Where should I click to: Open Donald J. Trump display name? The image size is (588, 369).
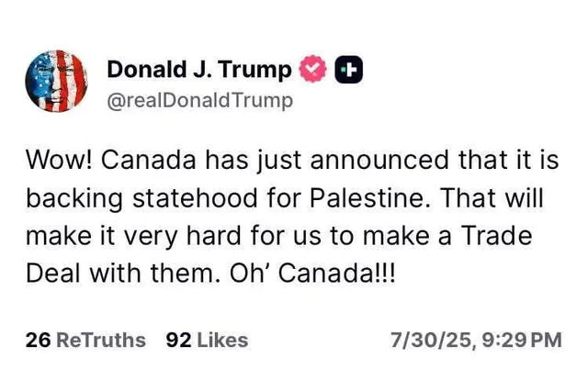[199, 70]
